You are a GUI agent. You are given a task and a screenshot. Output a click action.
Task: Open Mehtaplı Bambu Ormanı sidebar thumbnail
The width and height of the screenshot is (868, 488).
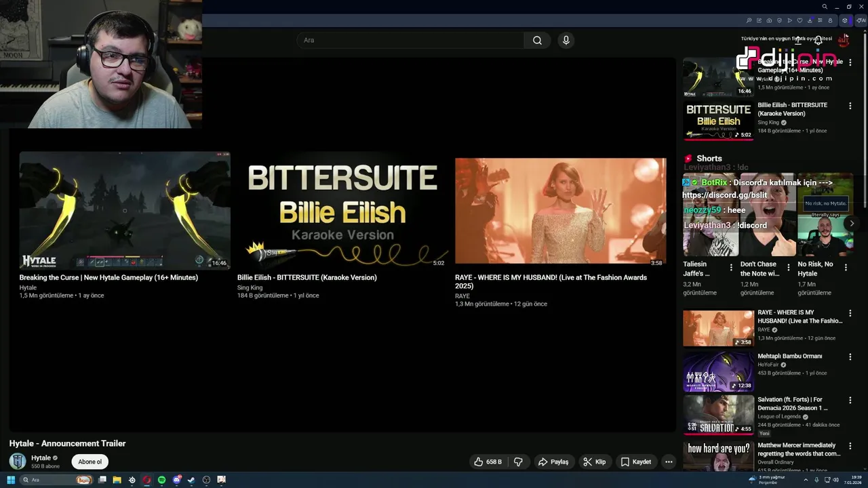718,371
